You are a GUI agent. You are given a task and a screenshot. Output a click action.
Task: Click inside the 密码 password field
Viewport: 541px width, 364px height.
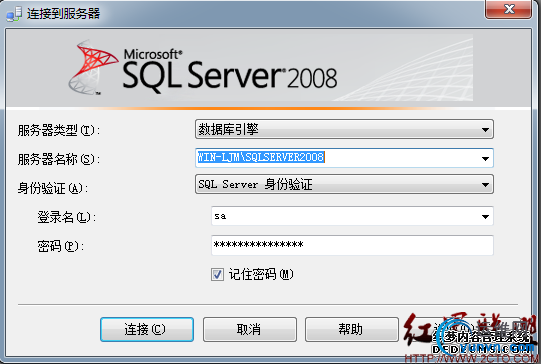pos(352,245)
